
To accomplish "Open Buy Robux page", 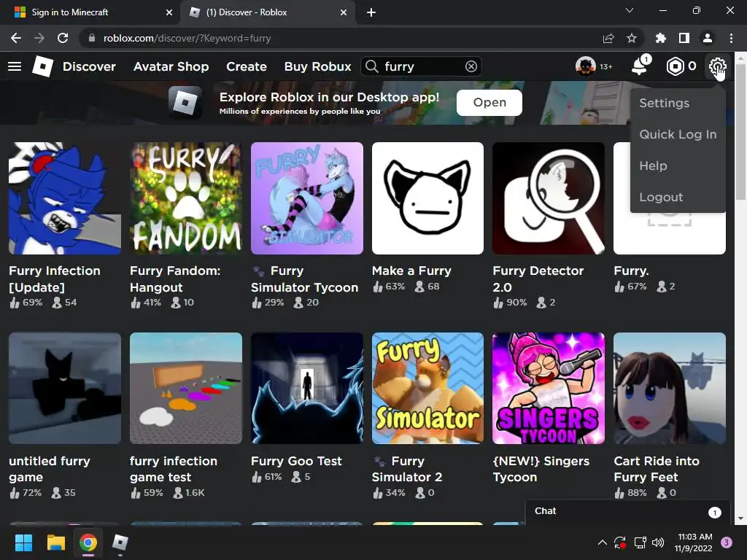I will point(318,66).
